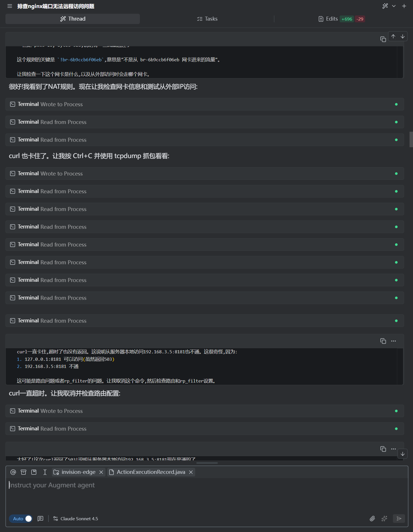Switch to the Tasks tab

click(x=207, y=19)
